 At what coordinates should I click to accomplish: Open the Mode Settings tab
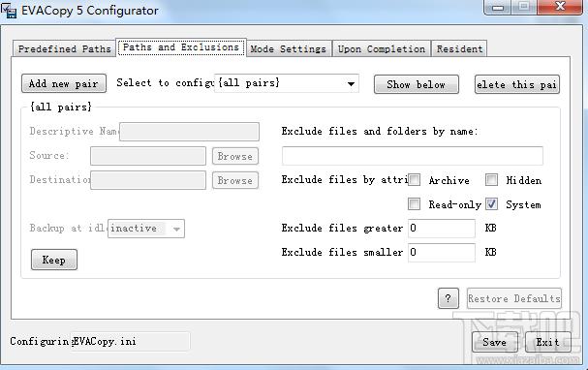pos(288,48)
